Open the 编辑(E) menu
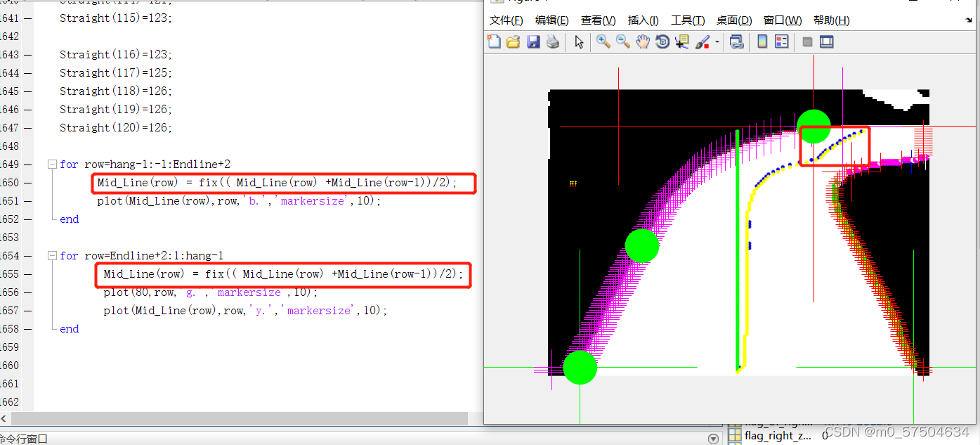980x445 pixels. pos(552,20)
